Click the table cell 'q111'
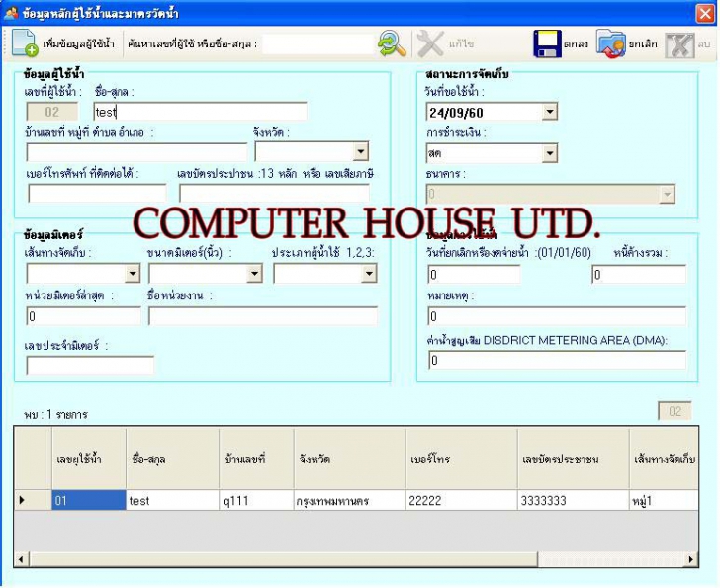 [257, 500]
